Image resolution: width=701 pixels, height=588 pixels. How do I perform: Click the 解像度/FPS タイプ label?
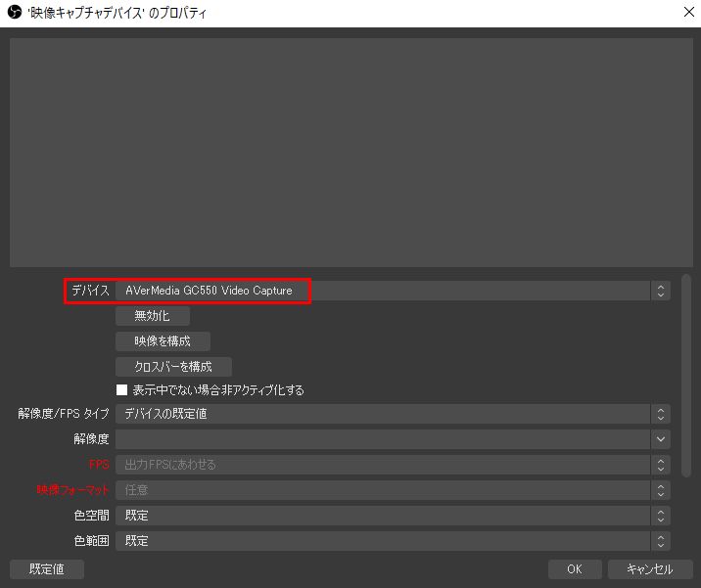click(x=64, y=414)
